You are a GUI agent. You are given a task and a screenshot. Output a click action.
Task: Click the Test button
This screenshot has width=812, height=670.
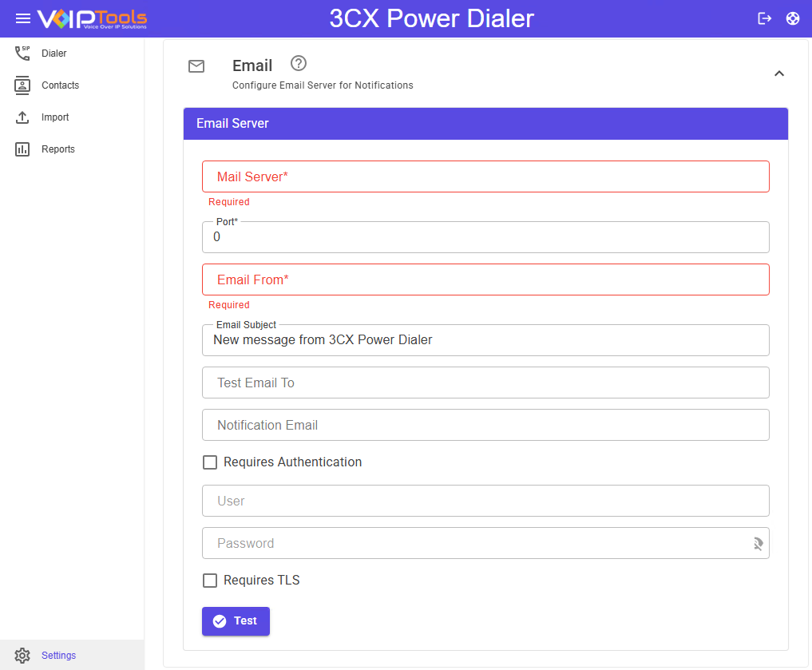(x=236, y=621)
